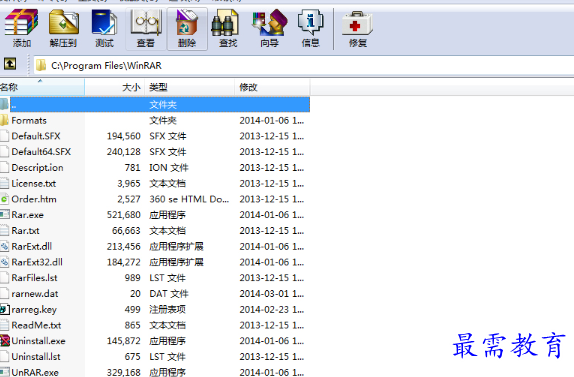574x377 pixels.
Task: Click the 360 se HTML Do... type cell
Action: (189, 199)
